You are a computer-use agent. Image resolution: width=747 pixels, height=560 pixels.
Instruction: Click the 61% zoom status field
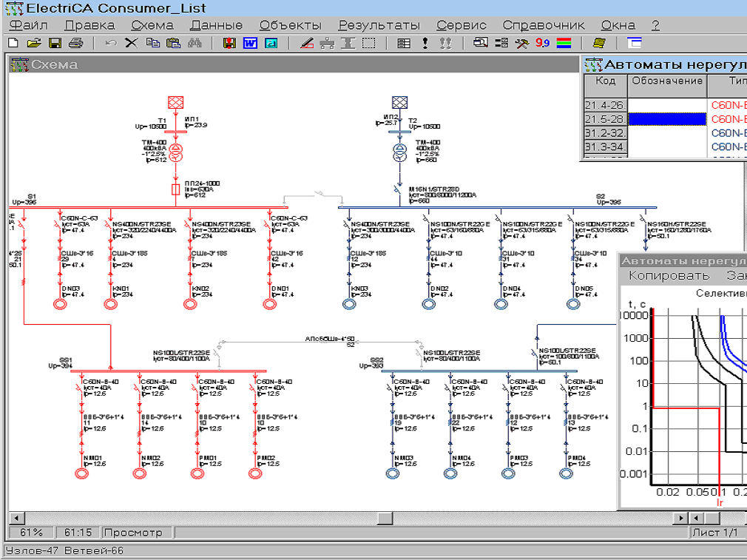click(32, 533)
